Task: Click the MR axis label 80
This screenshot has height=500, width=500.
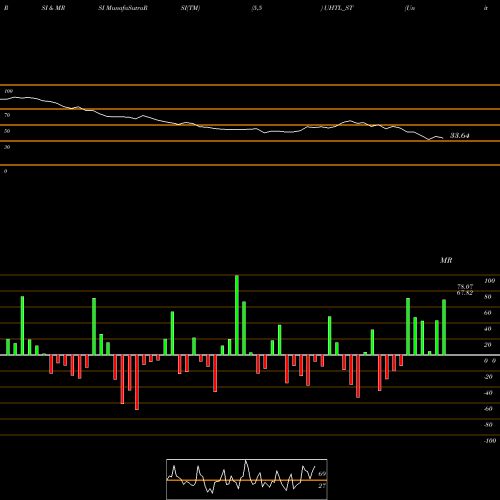Action: (488, 297)
